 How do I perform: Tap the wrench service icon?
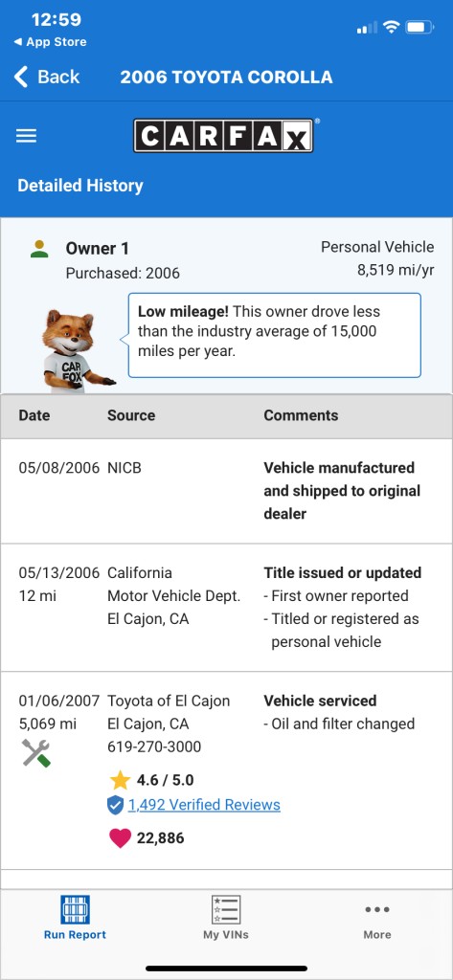pyautogui.click(x=36, y=752)
